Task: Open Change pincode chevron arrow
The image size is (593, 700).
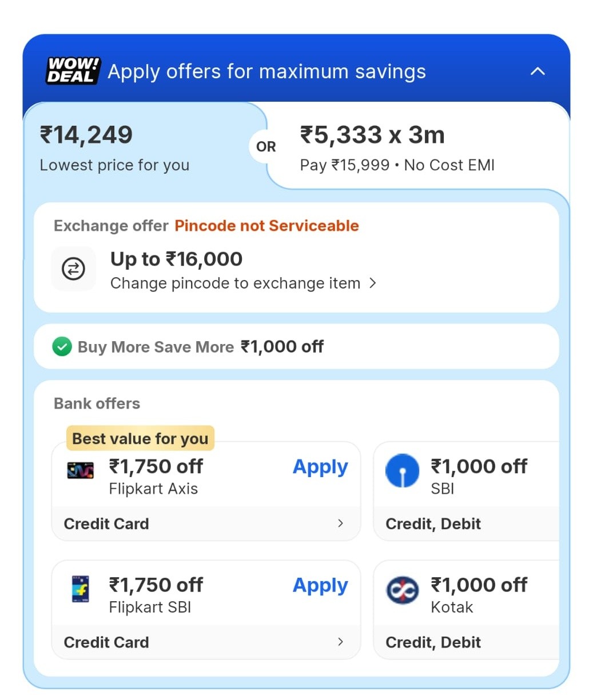Action: click(x=373, y=283)
